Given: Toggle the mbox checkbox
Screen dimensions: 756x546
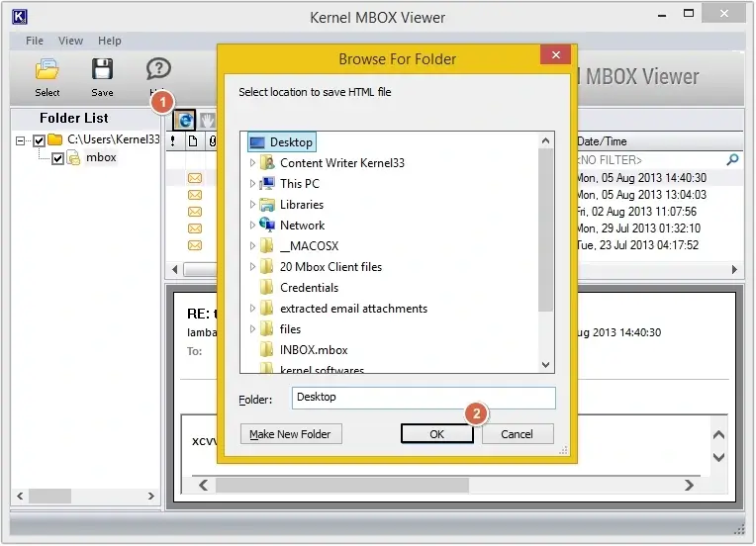Looking at the screenshot, I should (57, 158).
